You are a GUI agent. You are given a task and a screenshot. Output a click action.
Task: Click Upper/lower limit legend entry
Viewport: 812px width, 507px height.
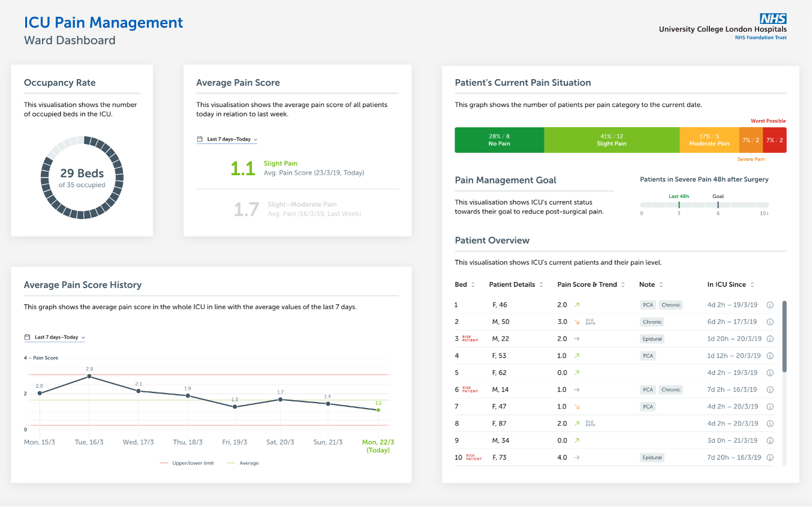pos(187,463)
